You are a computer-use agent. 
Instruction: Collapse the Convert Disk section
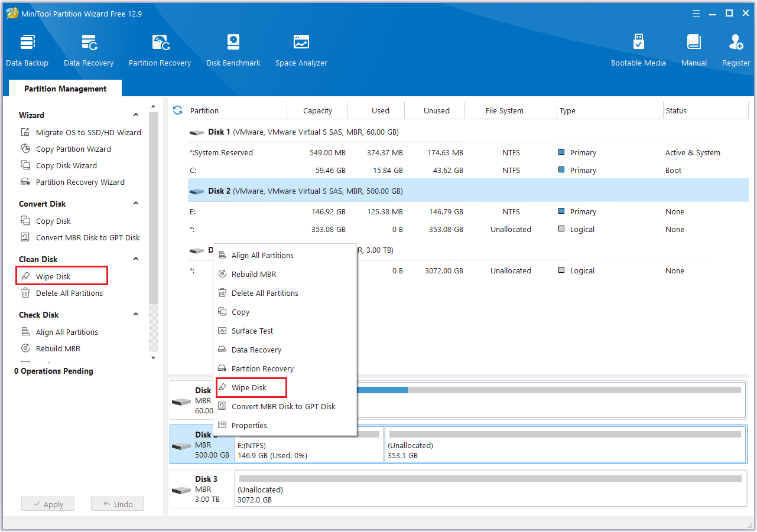pos(136,204)
